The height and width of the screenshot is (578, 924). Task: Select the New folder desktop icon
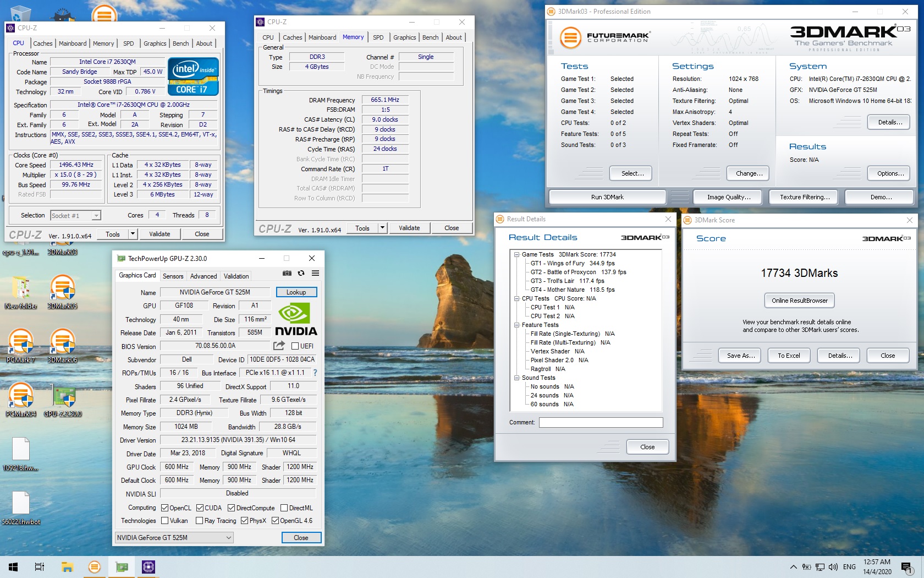[x=20, y=292]
